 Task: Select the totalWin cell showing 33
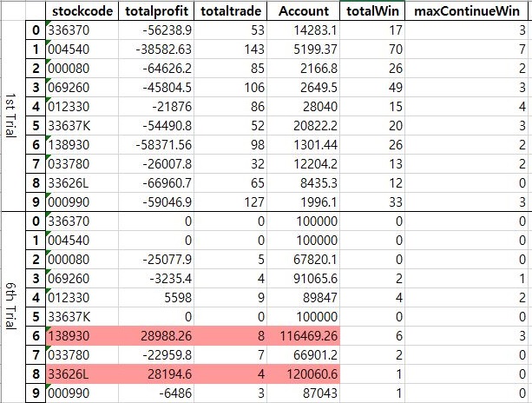(x=372, y=202)
